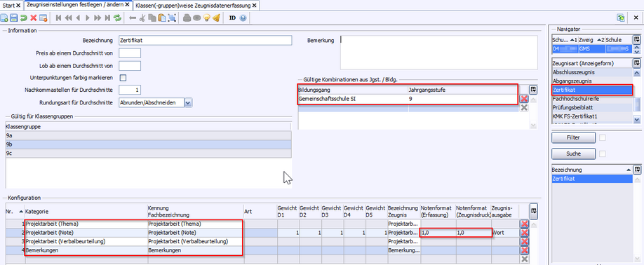
Task: Save using the floppy disk icon
Action: [x=13, y=18]
